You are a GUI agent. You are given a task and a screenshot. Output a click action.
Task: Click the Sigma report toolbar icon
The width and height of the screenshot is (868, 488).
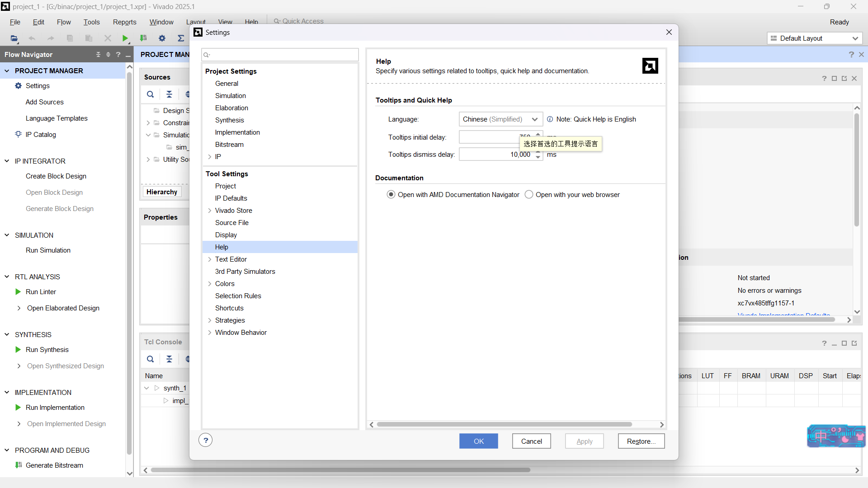coord(181,38)
